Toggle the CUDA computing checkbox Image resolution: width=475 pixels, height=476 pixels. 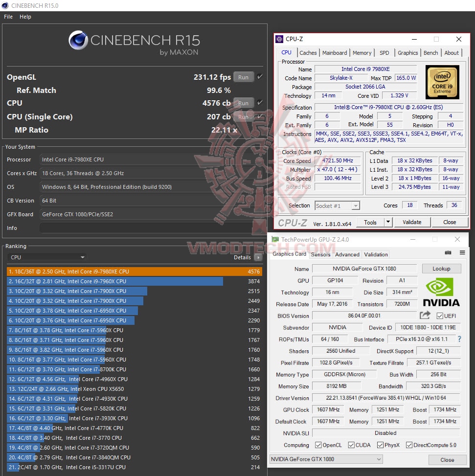(351, 445)
